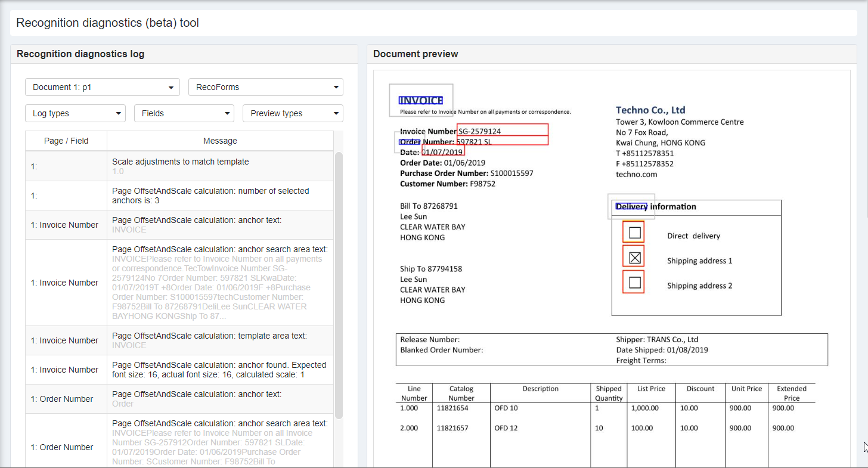Click the 597821 SL order number field box
868x468 pixels.
[x=503, y=141]
